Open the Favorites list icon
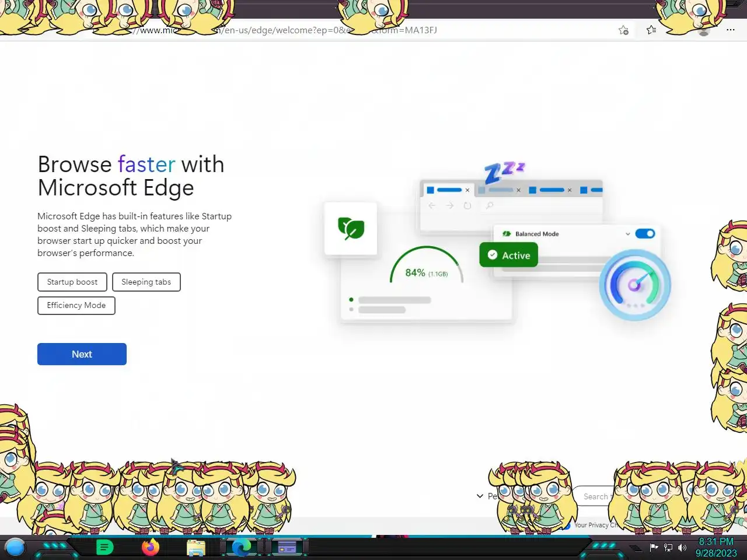The width and height of the screenshot is (747, 560). tap(651, 30)
